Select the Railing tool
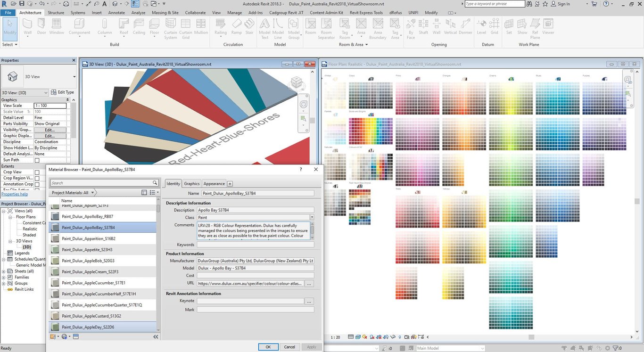The image size is (644, 352). click(x=220, y=27)
